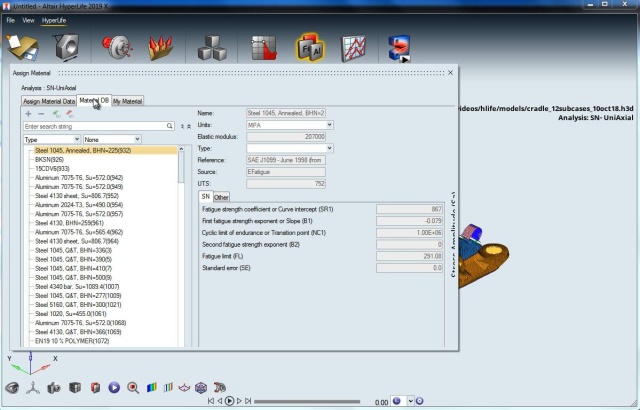
Task: Click the red pencil material icon
Action: [x=70, y=114]
